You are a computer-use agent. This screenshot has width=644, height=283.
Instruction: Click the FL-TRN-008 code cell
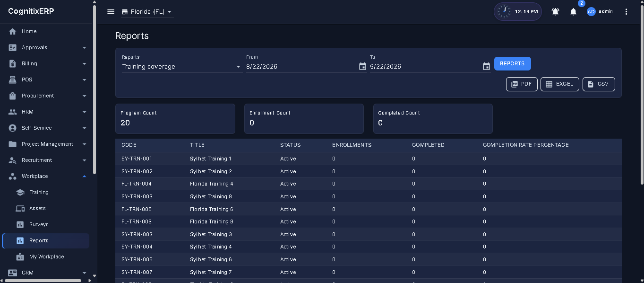coord(136,221)
